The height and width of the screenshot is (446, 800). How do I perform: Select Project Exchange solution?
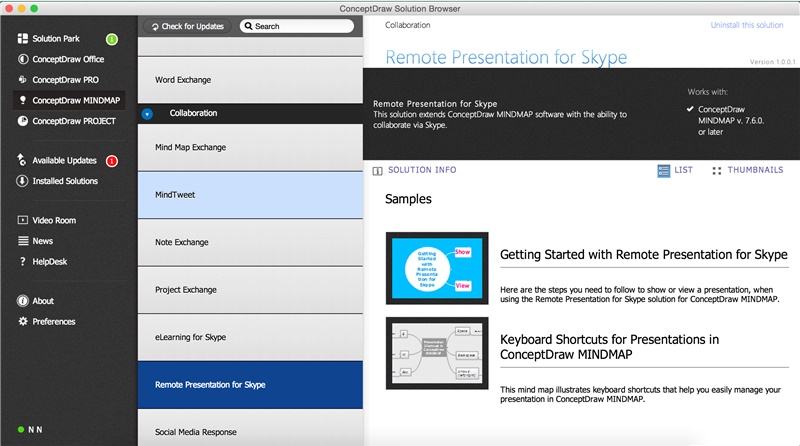coord(251,290)
